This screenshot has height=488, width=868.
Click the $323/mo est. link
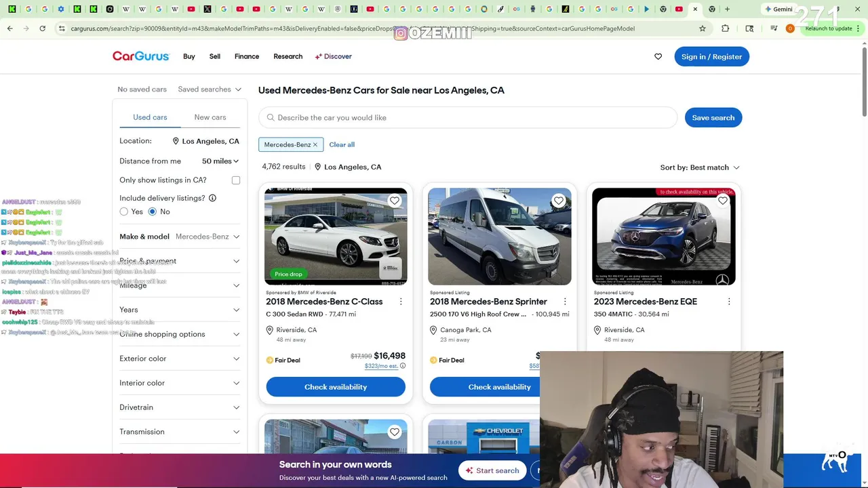[381, 366]
